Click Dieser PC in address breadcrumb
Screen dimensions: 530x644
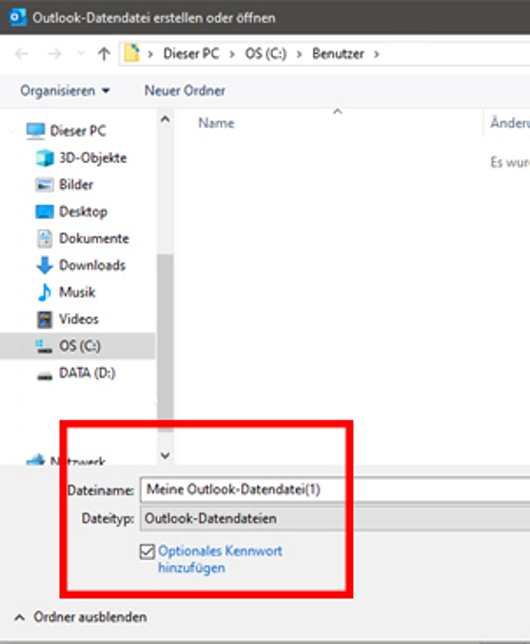(x=191, y=54)
